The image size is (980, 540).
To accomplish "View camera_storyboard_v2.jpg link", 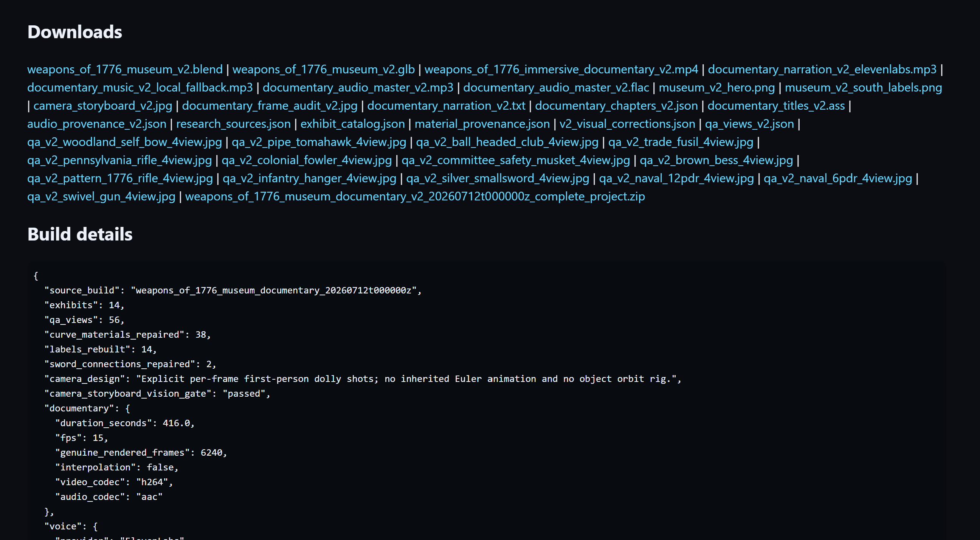I will [103, 106].
